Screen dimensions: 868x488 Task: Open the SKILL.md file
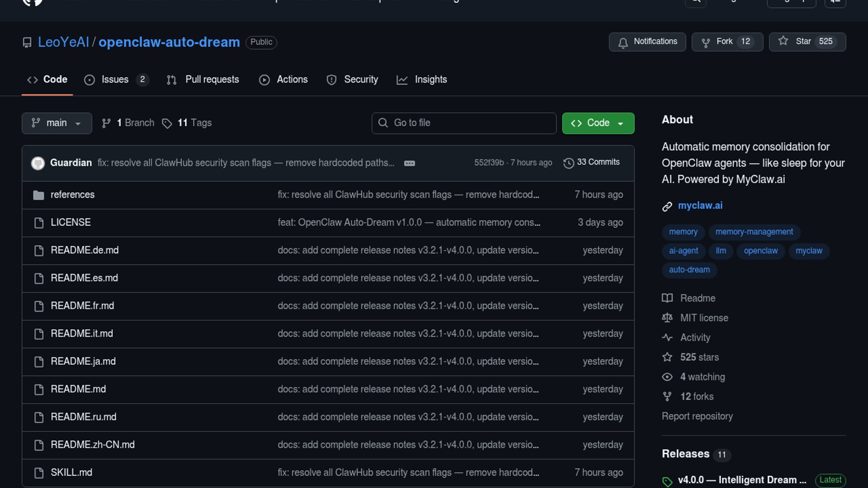pos(71,473)
